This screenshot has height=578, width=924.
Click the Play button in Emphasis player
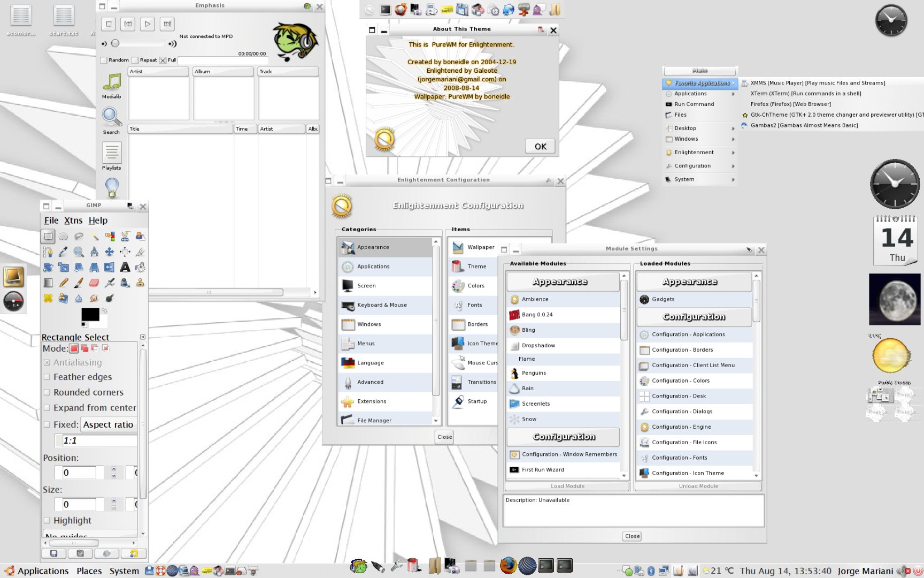click(148, 24)
